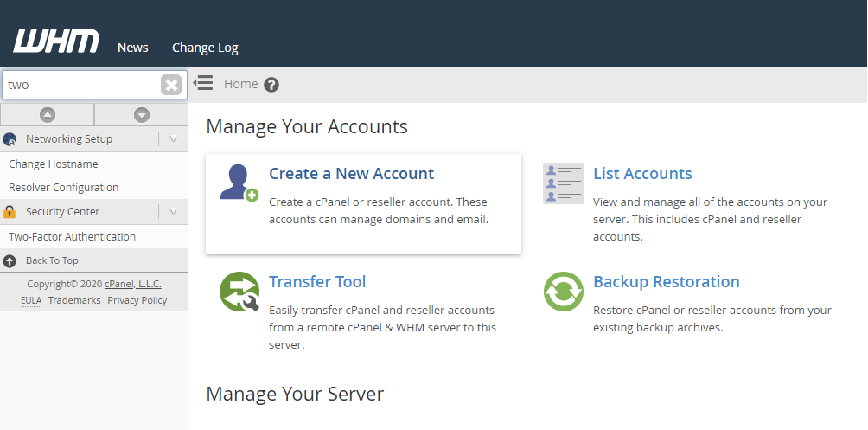
Task: Click the List Accounts icon
Action: point(564,183)
